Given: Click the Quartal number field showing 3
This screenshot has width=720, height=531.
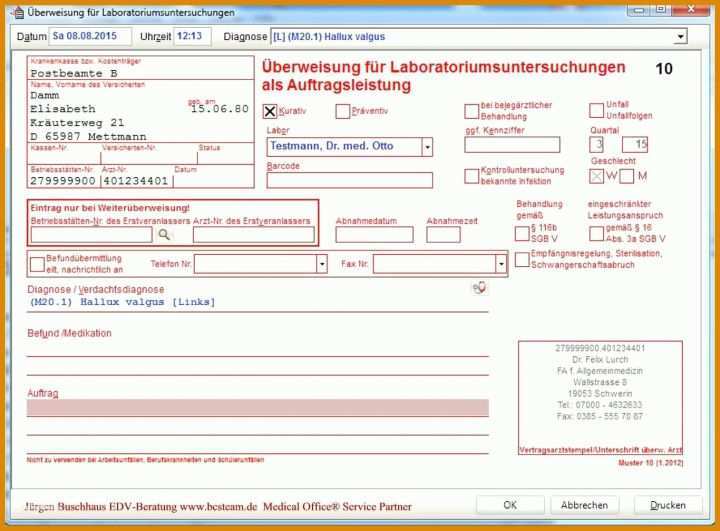Looking at the screenshot, I should click(596, 145).
